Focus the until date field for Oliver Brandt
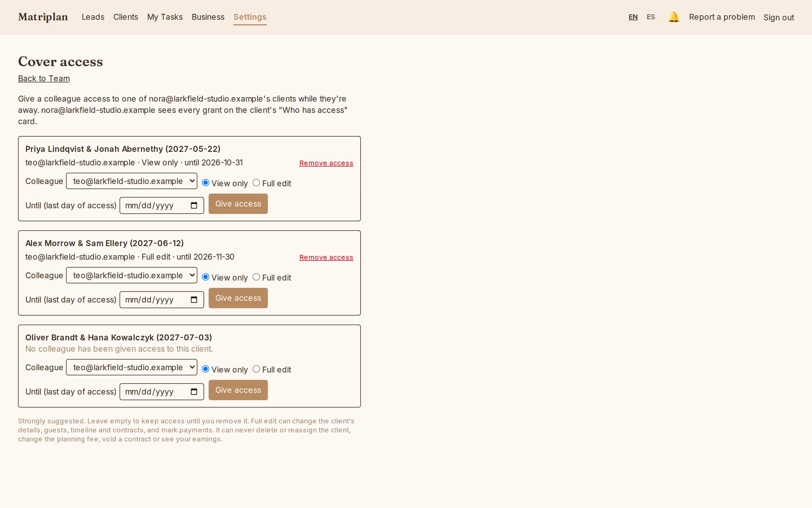The width and height of the screenshot is (812, 508). 162,392
